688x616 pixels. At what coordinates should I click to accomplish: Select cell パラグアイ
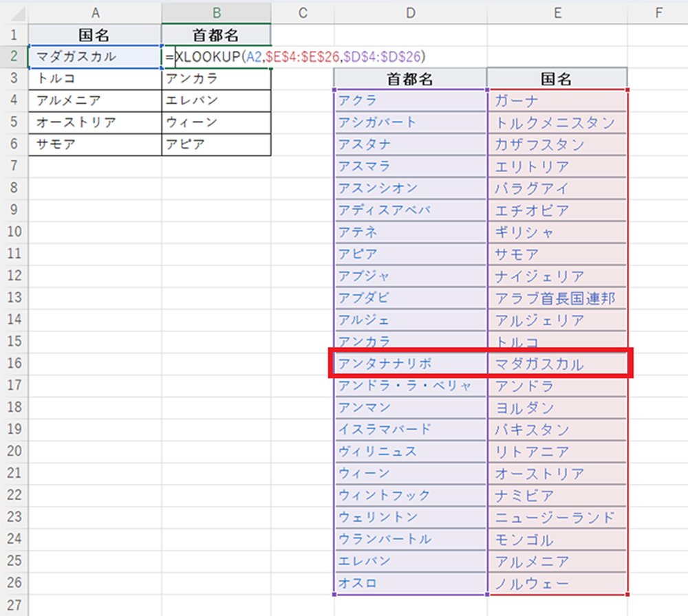557,188
